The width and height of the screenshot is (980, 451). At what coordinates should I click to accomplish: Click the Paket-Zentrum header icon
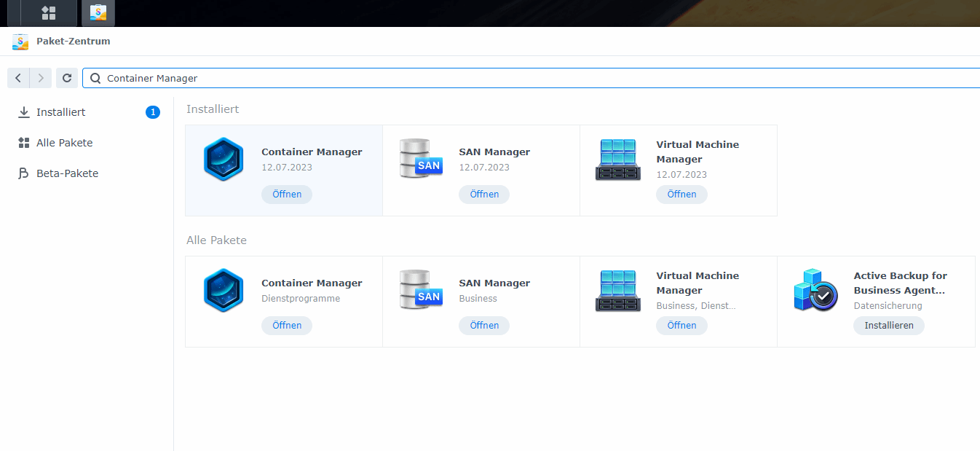pyautogui.click(x=19, y=42)
